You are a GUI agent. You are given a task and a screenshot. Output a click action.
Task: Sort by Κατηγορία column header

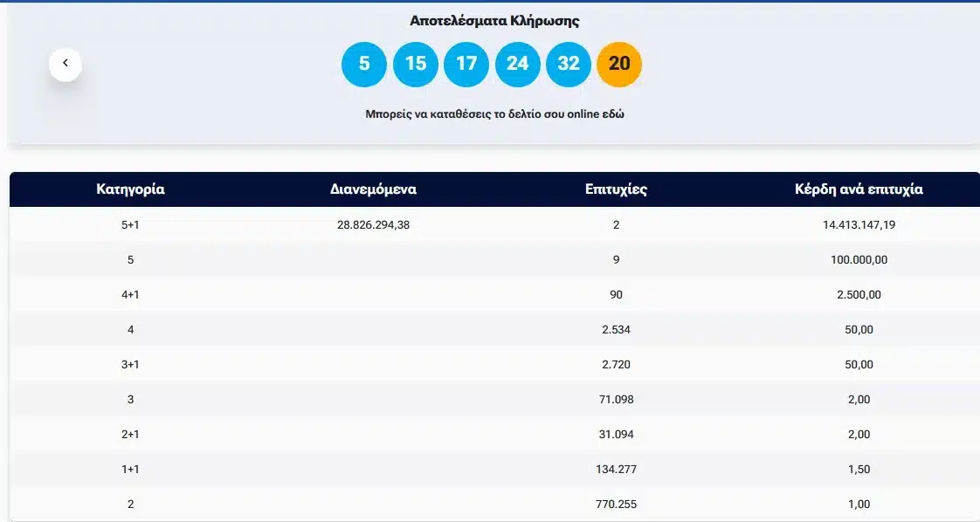[130, 189]
